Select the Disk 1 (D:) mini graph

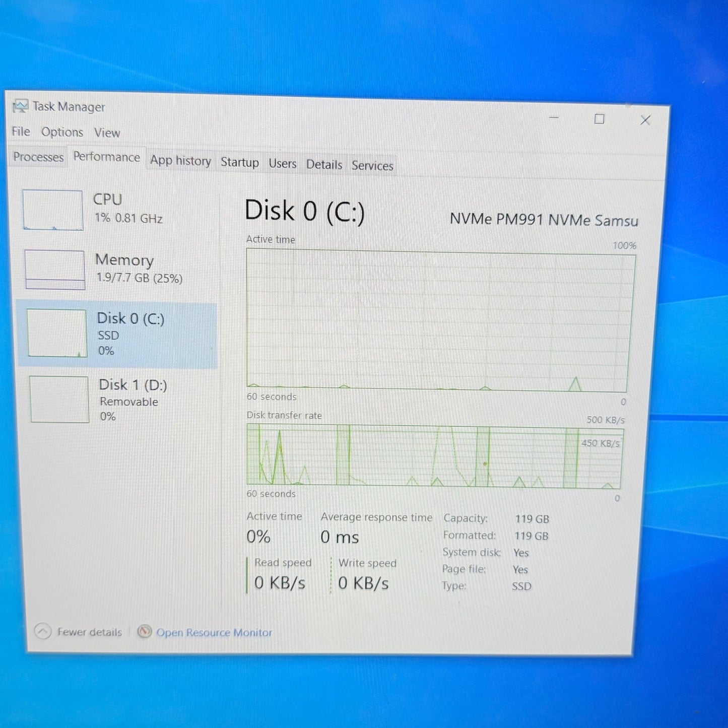point(59,399)
